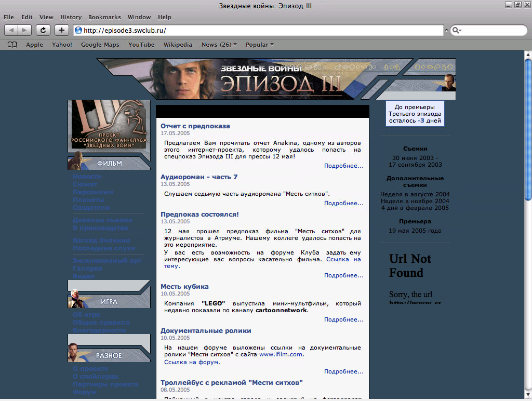
Task: Open the Галерея sidebar link
Action: click(87, 269)
